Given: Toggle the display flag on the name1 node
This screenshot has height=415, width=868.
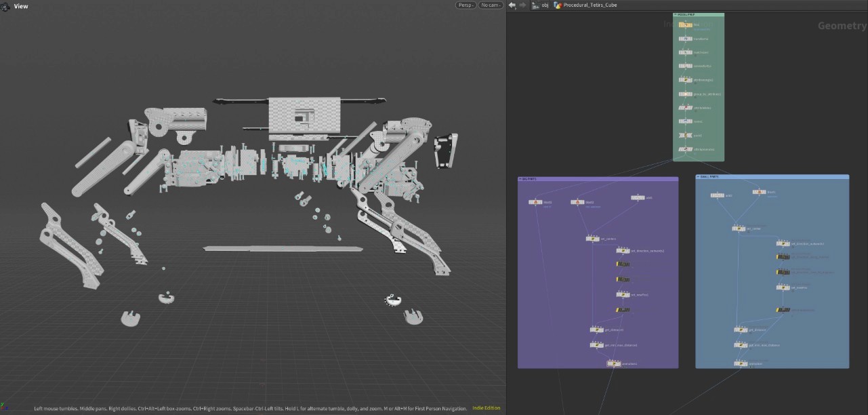Looking at the screenshot, I should [692, 121].
